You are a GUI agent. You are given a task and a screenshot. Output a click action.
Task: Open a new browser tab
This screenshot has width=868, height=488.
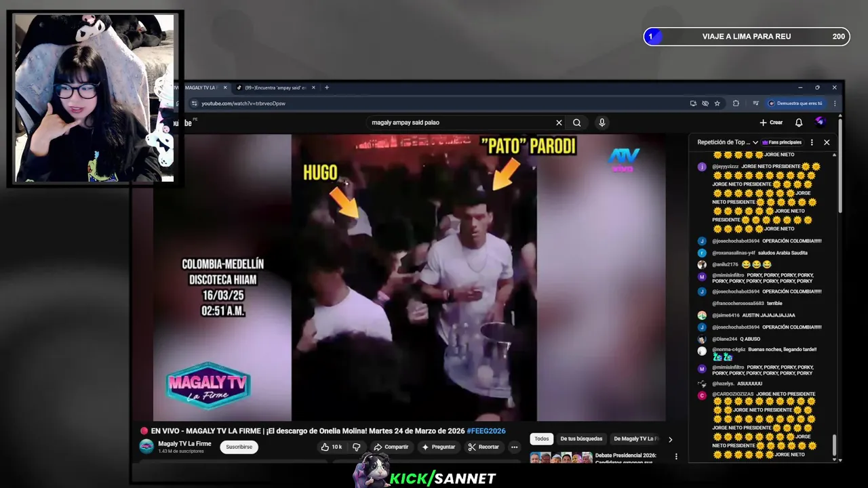(x=327, y=87)
